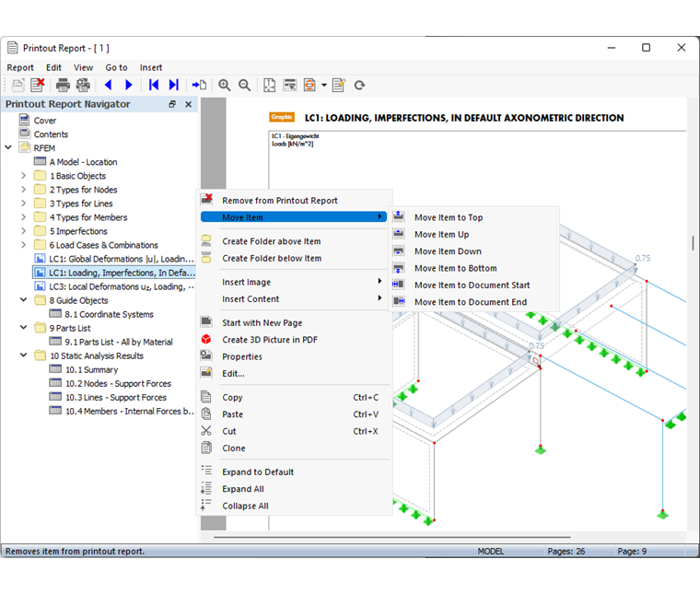This screenshot has height=594, width=700.
Task: Click the scissors Cut icon
Action: pos(206,431)
